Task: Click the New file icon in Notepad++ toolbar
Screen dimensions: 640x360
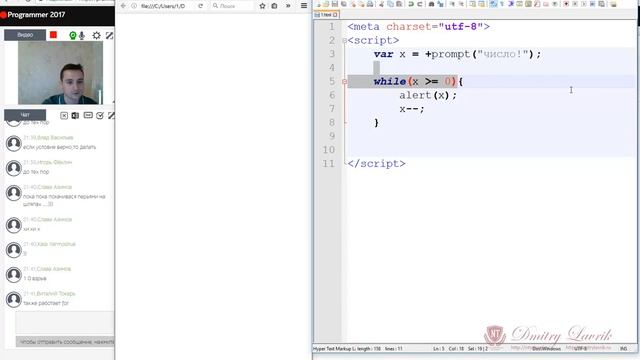Action: 318,4
